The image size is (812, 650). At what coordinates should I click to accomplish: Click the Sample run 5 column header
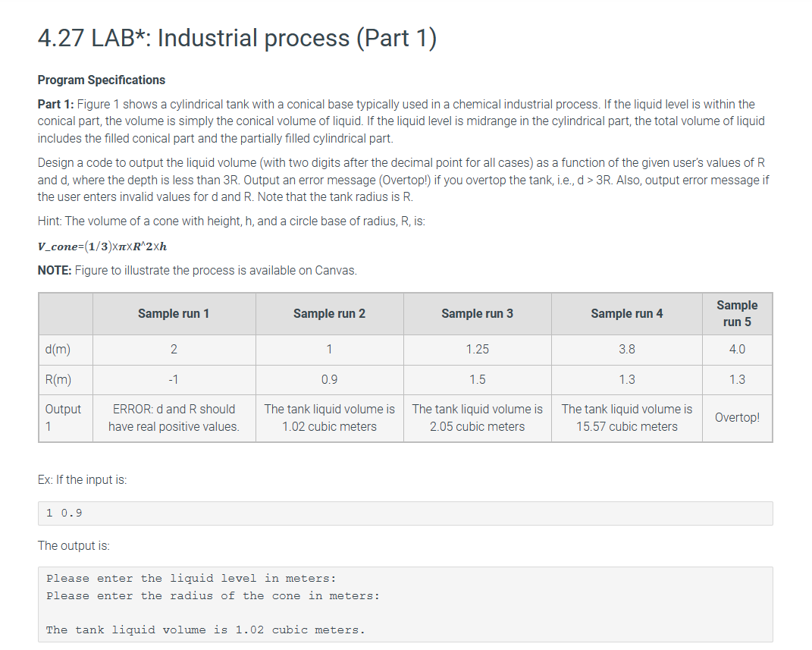tap(736, 313)
